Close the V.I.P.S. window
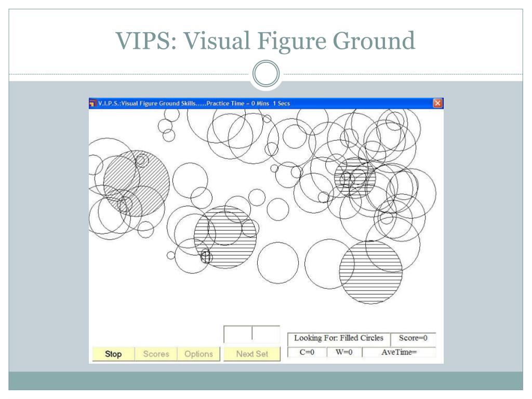 (x=437, y=103)
